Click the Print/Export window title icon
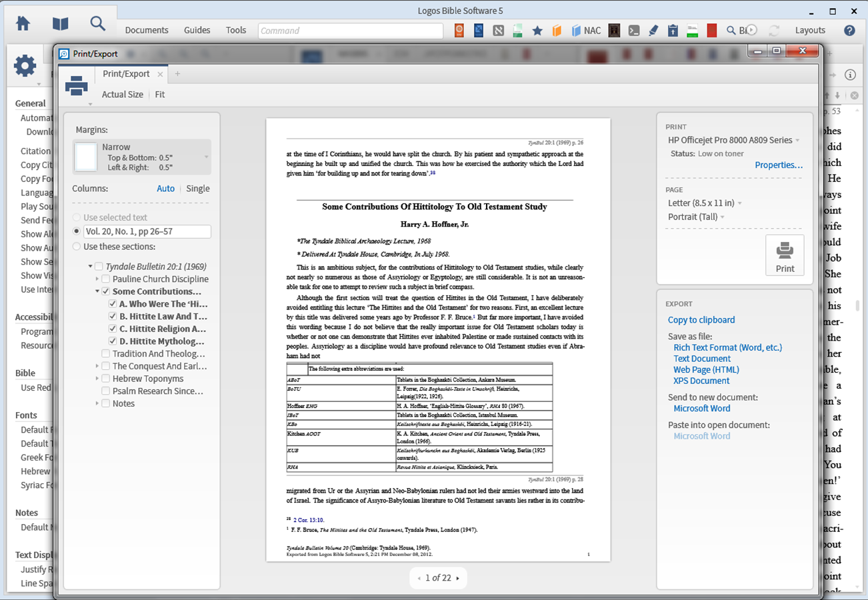 pyautogui.click(x=64, y=54)
